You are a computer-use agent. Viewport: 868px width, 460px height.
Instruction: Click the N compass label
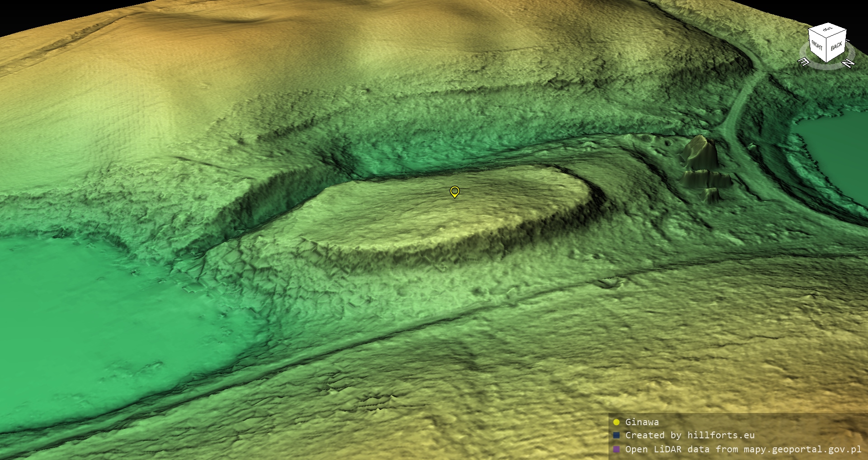[849, 63]
